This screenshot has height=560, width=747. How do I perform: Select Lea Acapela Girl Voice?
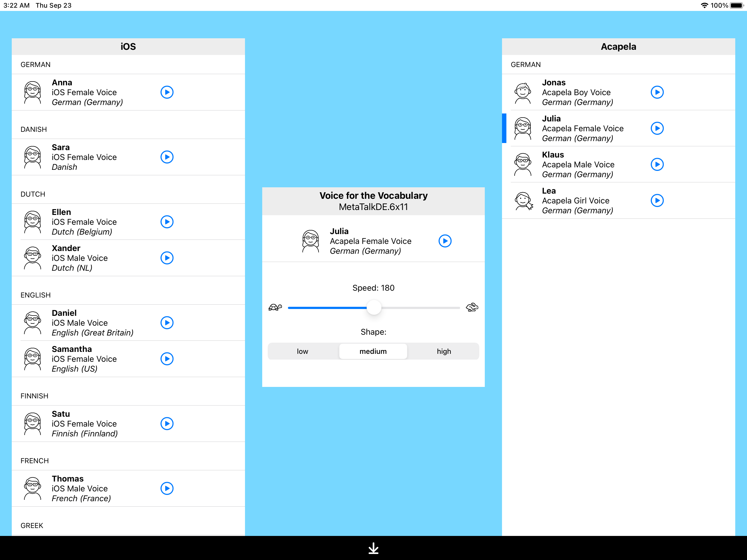coord(619,201)
